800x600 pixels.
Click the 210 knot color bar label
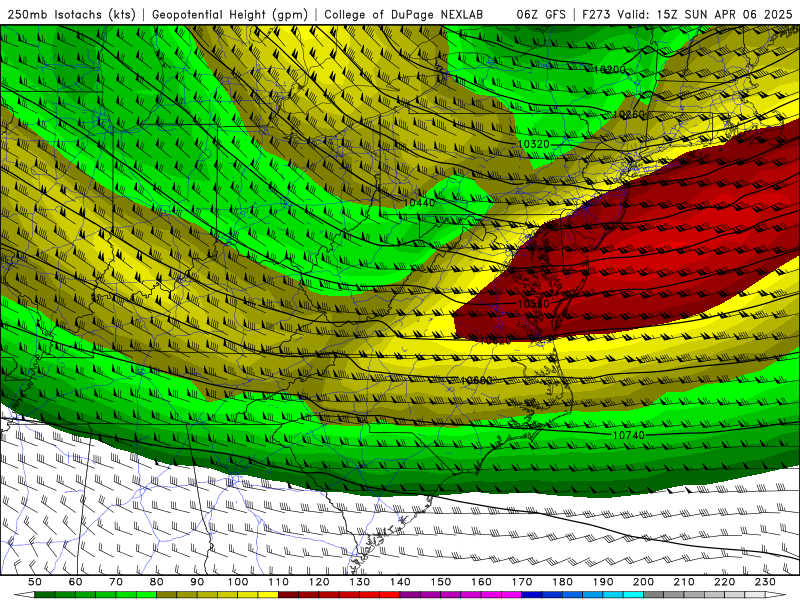(x=684, y=582)
